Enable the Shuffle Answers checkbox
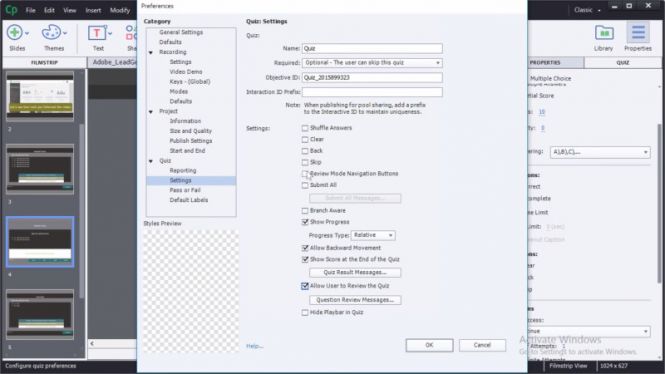Viewport: 665px width, 374px height. tap(305, 128)
